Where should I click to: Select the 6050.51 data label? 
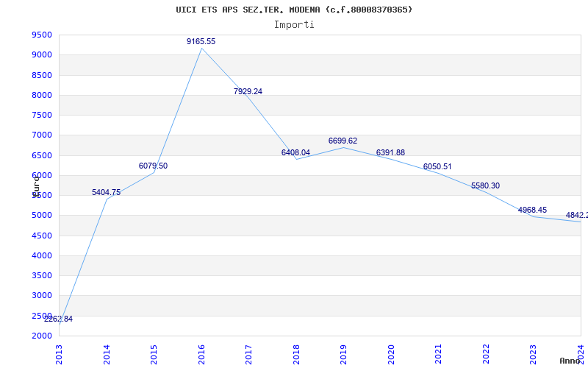point(437,167)
